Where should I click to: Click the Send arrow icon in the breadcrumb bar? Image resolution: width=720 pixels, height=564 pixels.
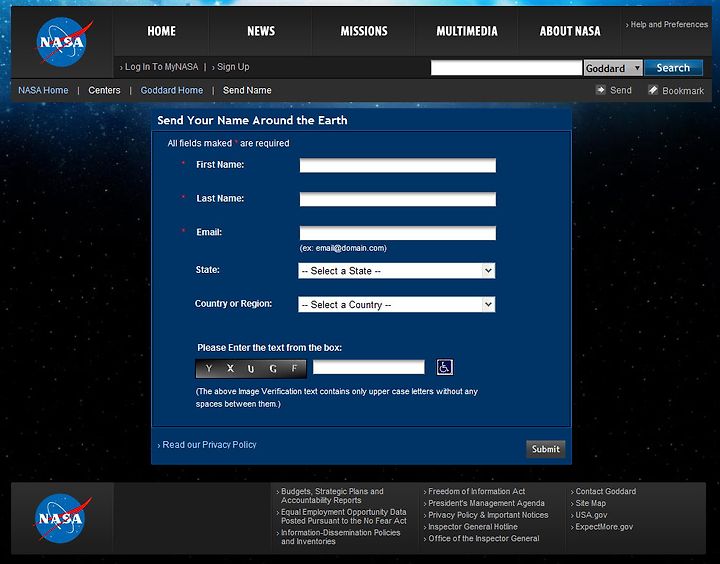coord(601,90)
